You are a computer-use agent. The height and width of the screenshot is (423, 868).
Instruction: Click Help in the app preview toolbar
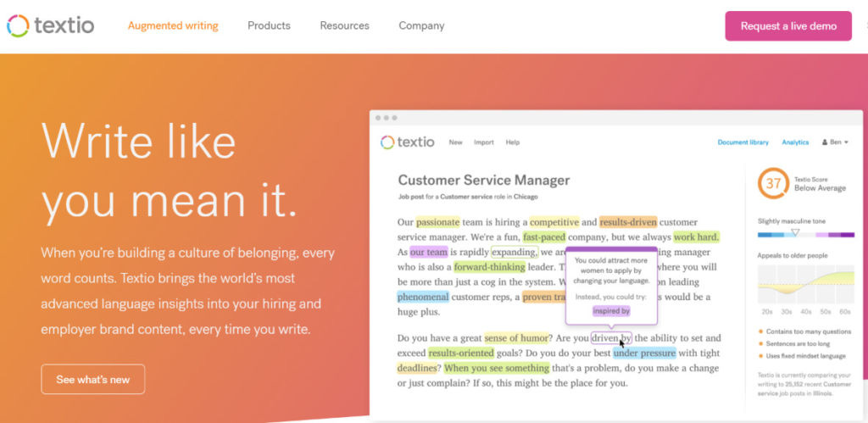513,142
